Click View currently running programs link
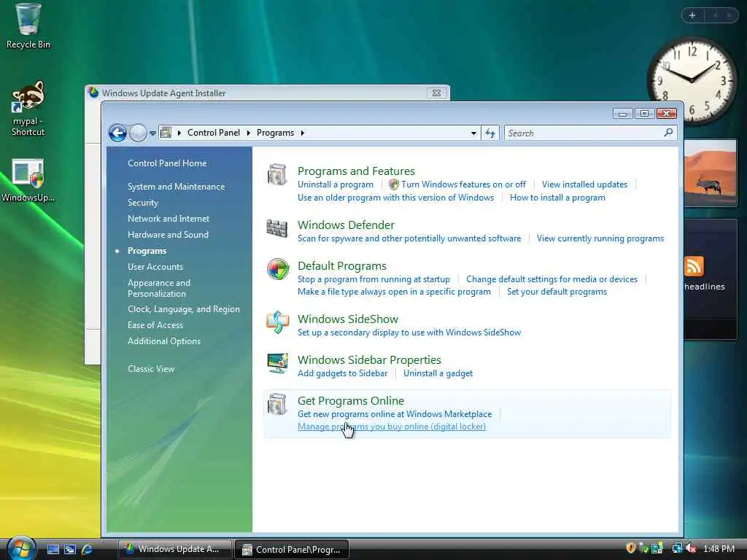This screenshot has height=560, width=747. tap(600, 238)
